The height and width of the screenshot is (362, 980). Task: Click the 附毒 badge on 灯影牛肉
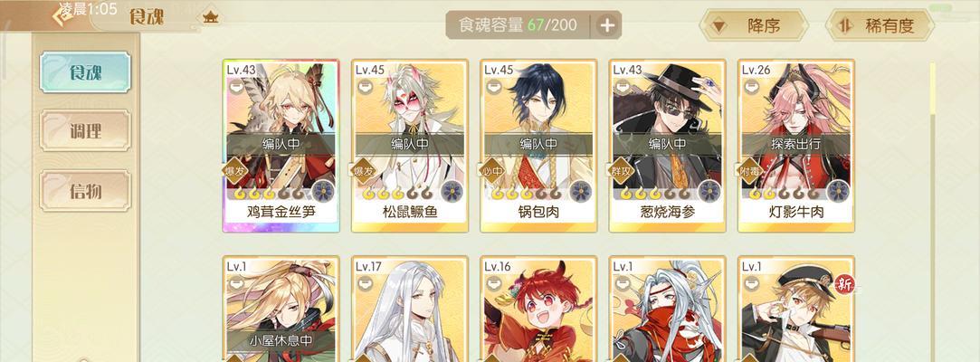(x=751, y=171)
